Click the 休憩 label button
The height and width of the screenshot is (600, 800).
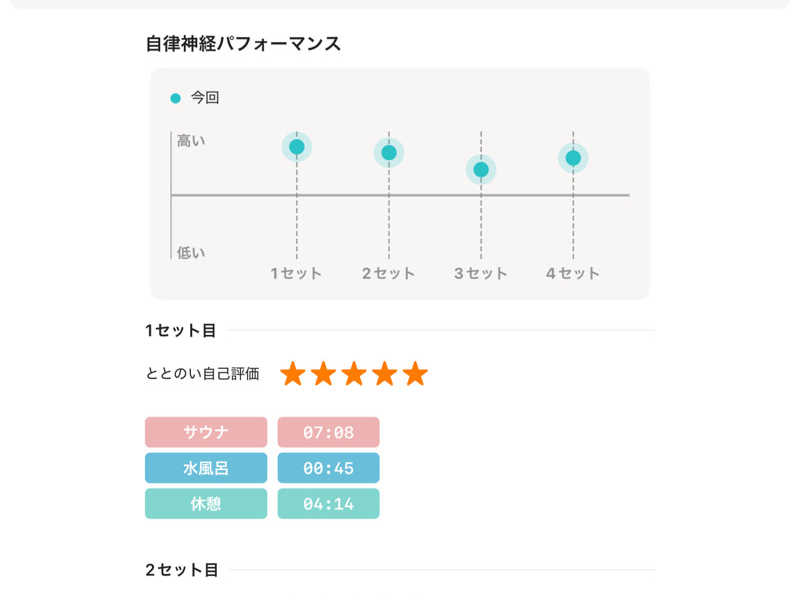[x=206, y=504]
